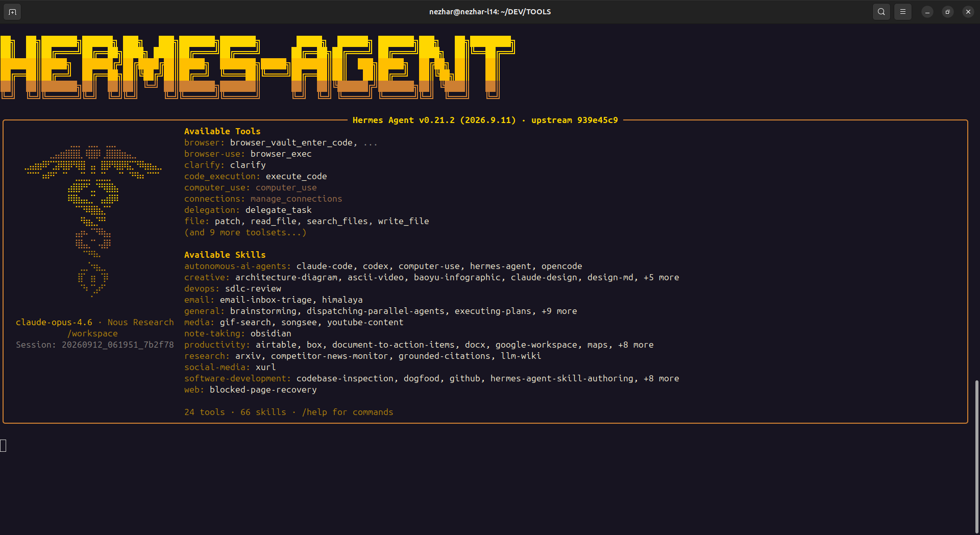Click the terminal cursor prompt
This screenshot has height=535, width=980.
coord(3,446)
